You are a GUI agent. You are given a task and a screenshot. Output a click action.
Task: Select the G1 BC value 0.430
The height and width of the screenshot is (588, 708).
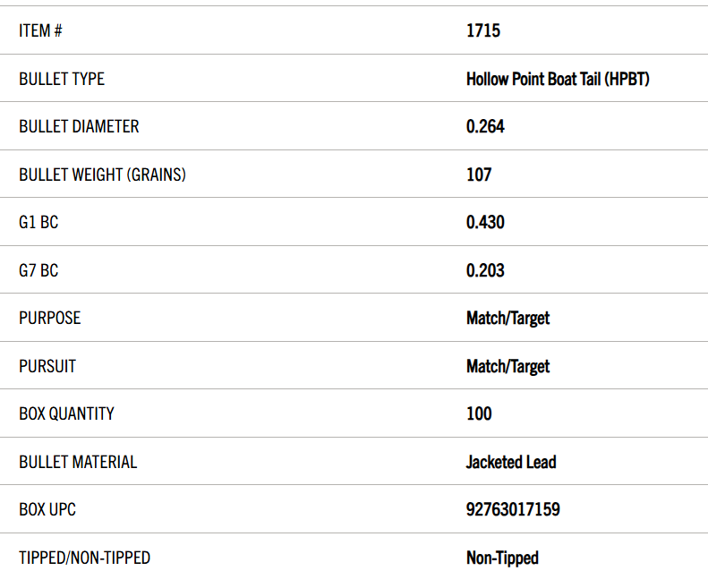click(485, 222)
